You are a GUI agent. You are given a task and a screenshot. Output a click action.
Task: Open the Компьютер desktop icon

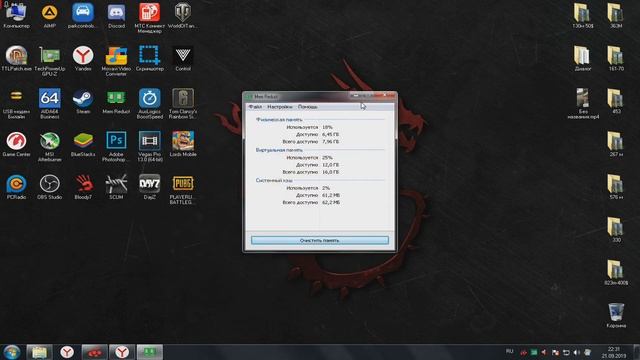(16, 16)
